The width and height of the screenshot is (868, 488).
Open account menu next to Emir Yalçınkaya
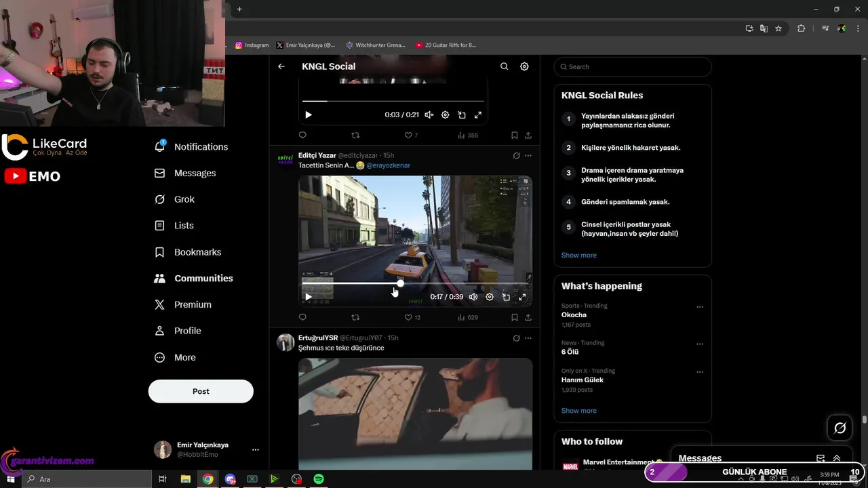tap(256, 449)
